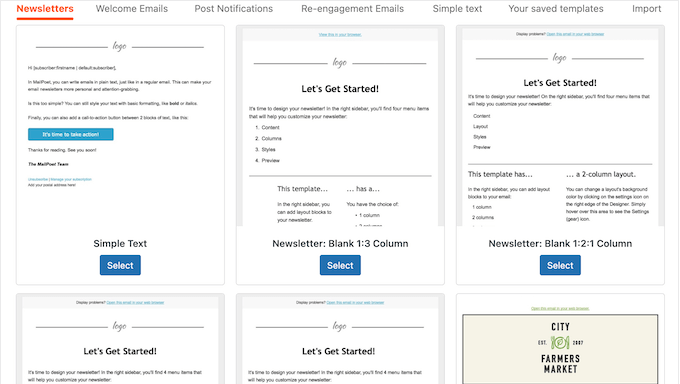Switch to the Import tab
The height and width of the screenshot is (384, 680).
(646, 9)
